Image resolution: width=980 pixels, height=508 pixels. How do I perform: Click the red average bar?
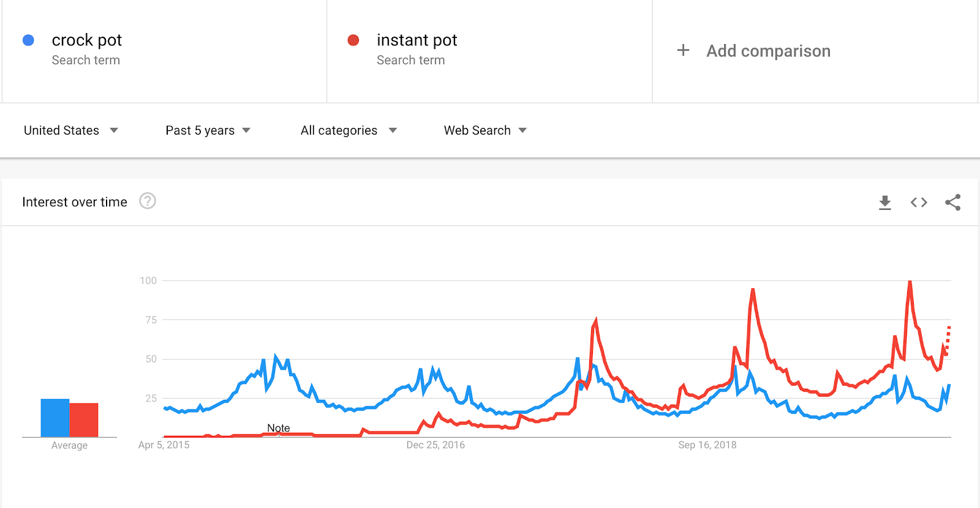click(x=84, y=420)
